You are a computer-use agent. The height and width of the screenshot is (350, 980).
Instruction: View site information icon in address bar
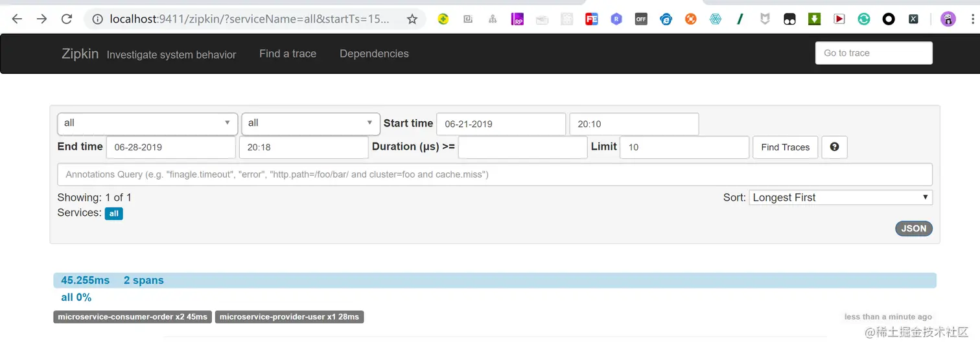point(97,19)
